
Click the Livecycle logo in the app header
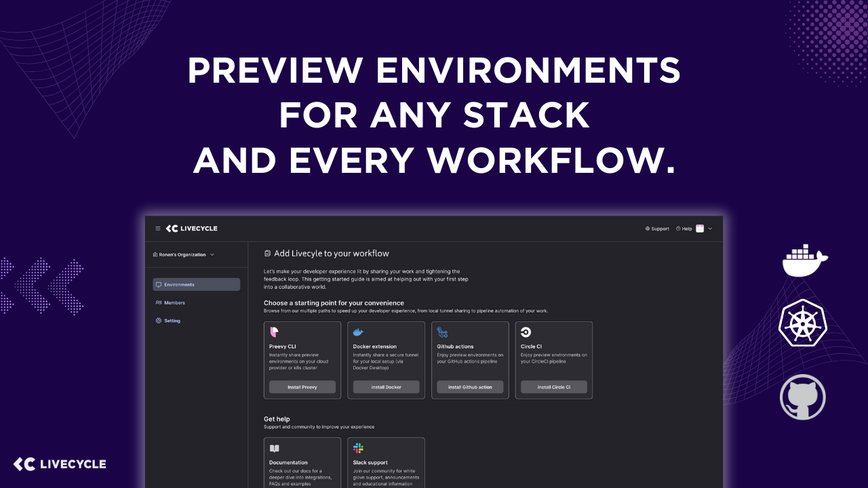tap(192, 228)
